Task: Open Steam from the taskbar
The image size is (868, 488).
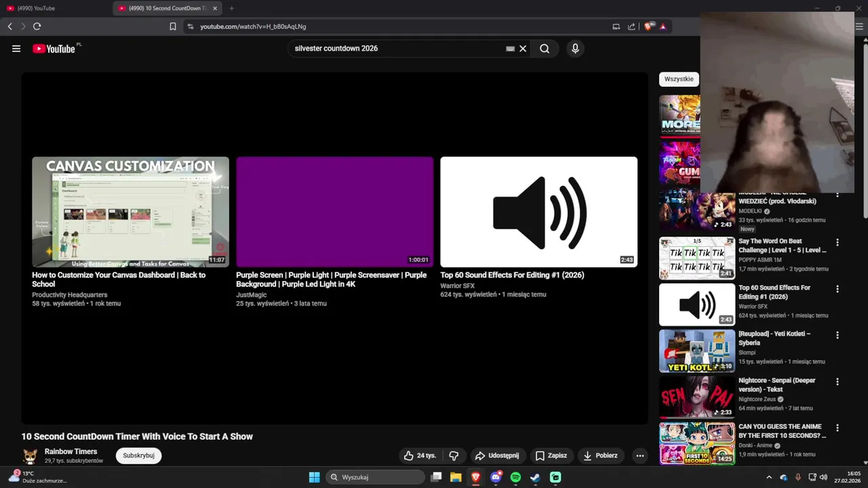Action: [x=535, y=477]
